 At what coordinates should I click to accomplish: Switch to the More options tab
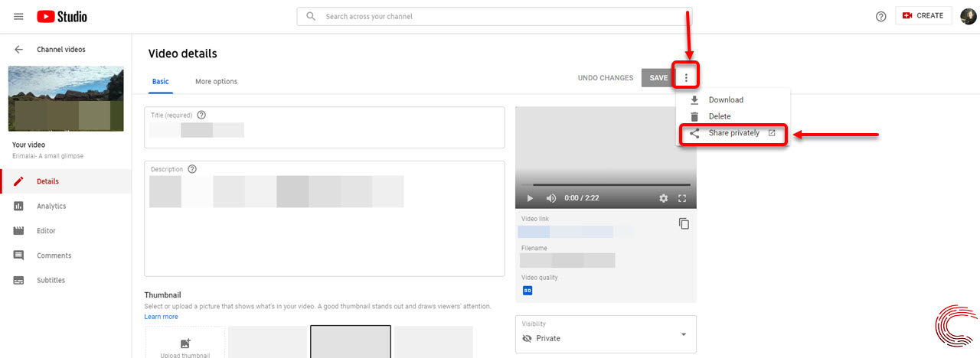(216, 81)
